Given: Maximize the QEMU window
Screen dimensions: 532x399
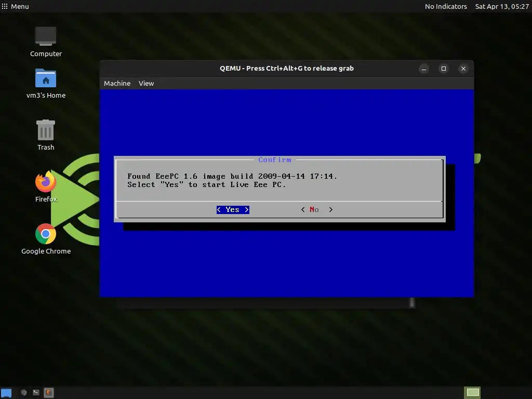Looking at the screenshot, I should (x=444, y=69).
